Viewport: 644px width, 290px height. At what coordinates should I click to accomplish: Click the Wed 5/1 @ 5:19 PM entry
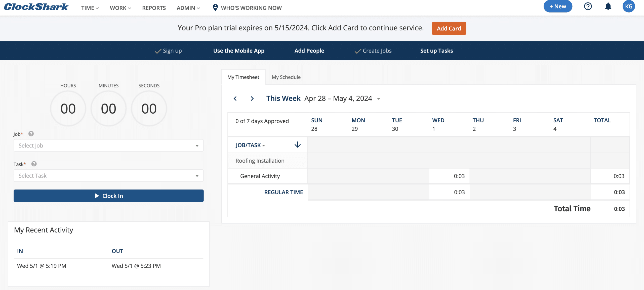pos(42,266)
